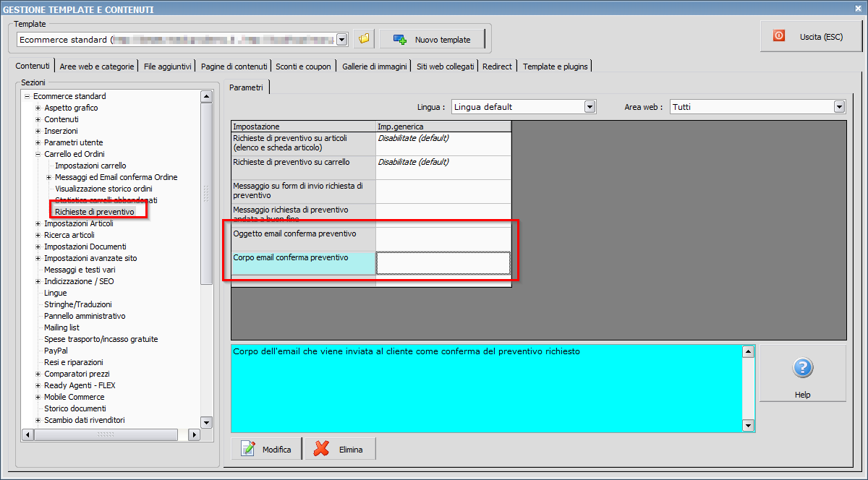Select Storico documenti tree item

click(x=75, y=408)
